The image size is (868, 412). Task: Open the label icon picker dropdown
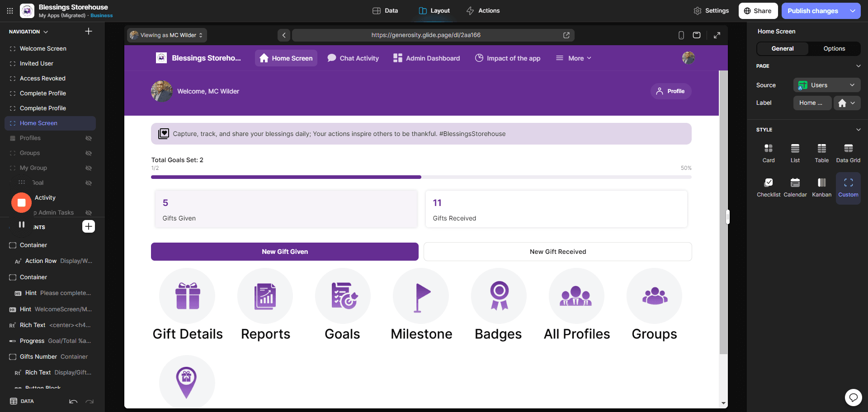pyautogui.click(x=847, y=103)
